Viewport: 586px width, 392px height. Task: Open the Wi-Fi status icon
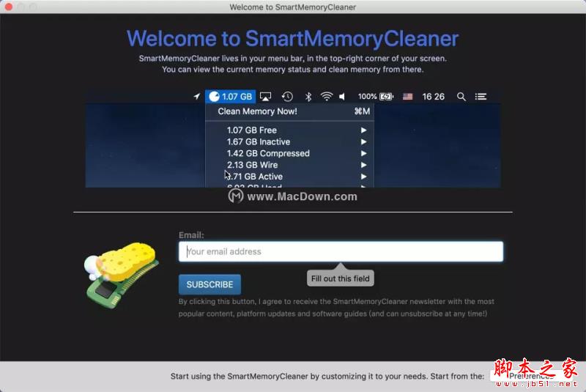(327, 97)
